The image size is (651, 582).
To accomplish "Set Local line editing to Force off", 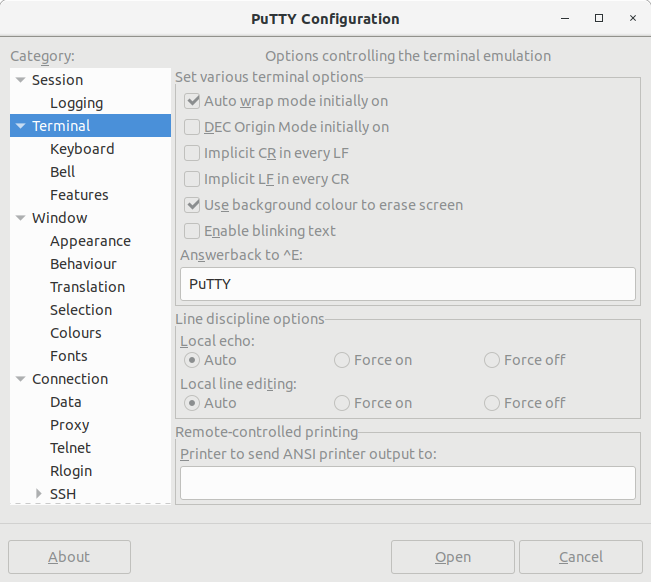I will (x=492, y=403).
